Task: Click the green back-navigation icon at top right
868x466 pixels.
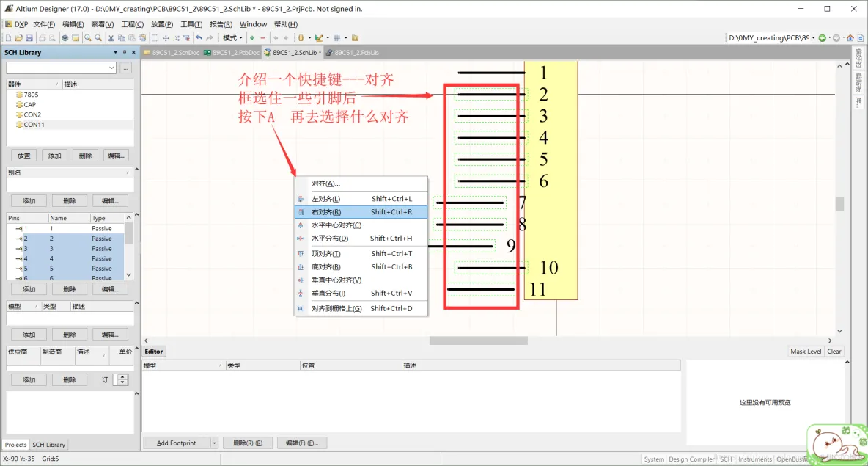Action: 822,37
